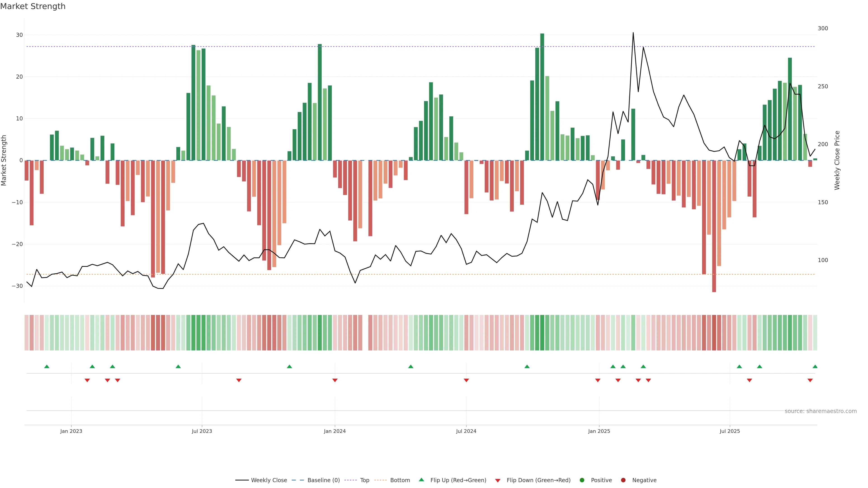Click the last green flip-up triangle marker
The image size is (868, 488).
pyautogui.click(x=815, y=366)
